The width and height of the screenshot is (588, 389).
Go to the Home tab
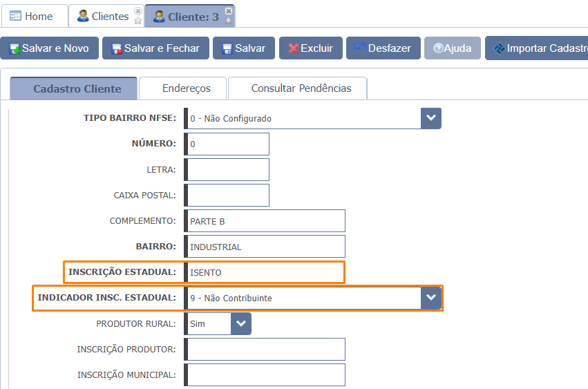(32, 16)
